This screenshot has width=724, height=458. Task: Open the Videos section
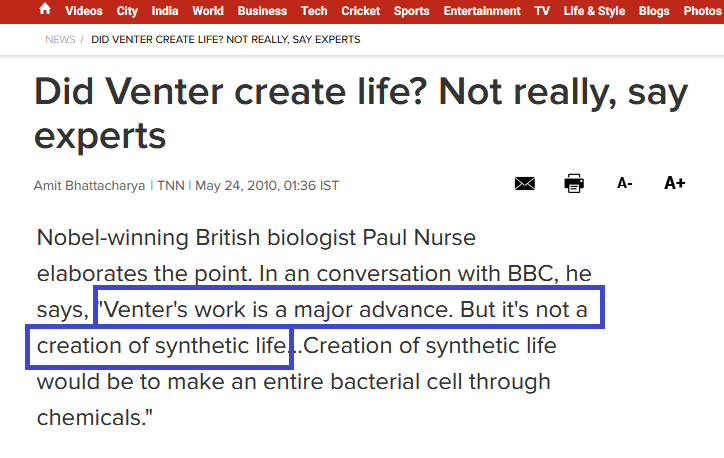84,11
